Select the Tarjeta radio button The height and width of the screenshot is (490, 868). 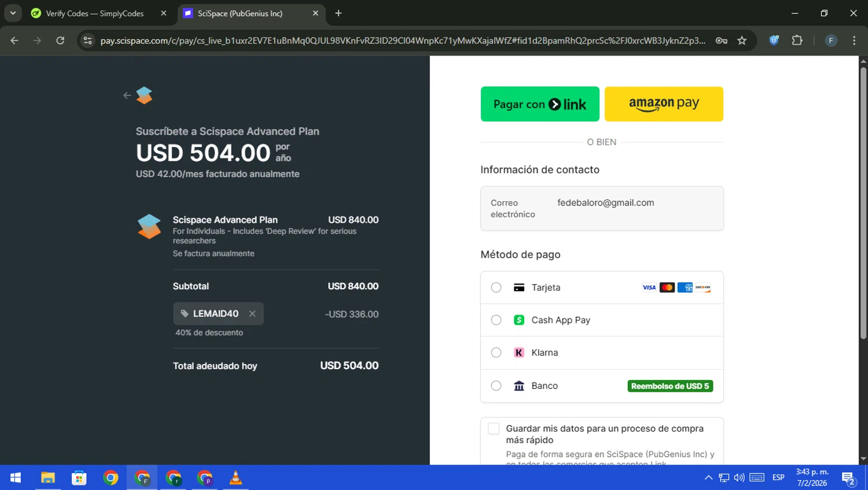(496, 288)
